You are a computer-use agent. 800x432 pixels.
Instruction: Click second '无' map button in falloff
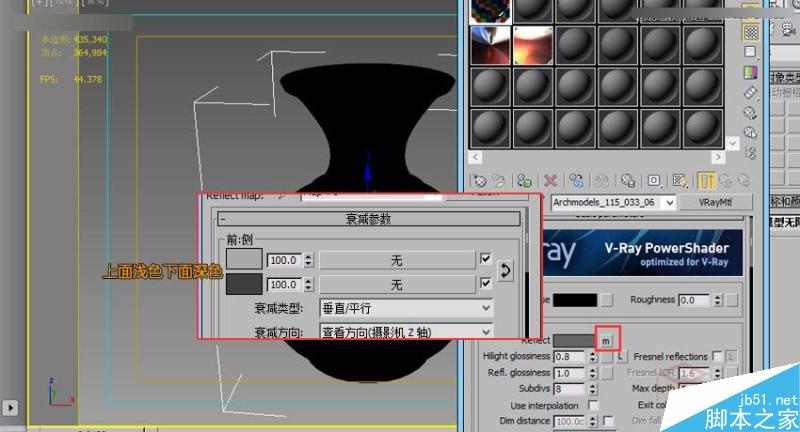click(397, 285)
